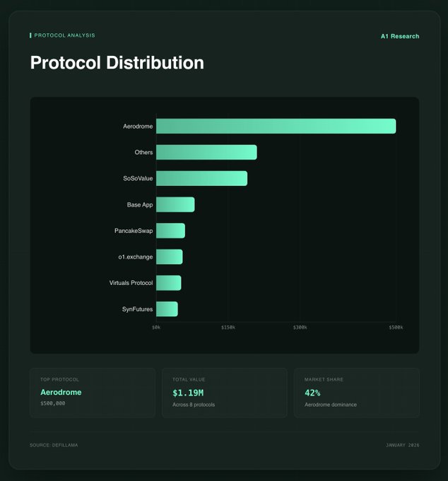
Task: Open the Top Protocol card
Action: tap(92, 393)
